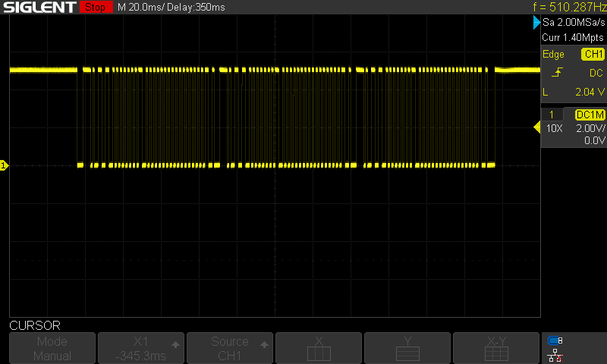Click the 0.0V channel offset value

[x=595, y=140]
